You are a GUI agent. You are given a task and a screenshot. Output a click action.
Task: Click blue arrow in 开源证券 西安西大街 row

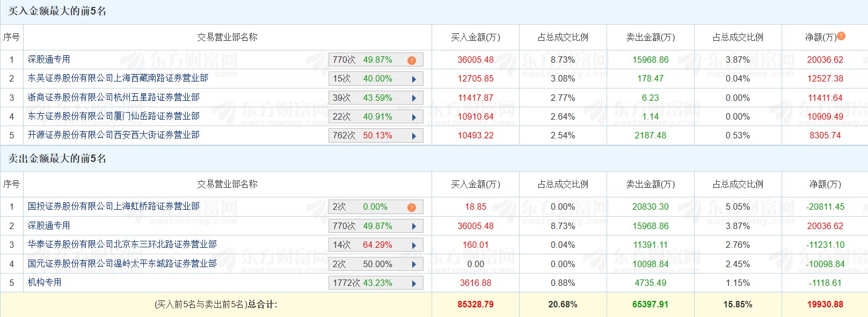(x=414, y=136)
